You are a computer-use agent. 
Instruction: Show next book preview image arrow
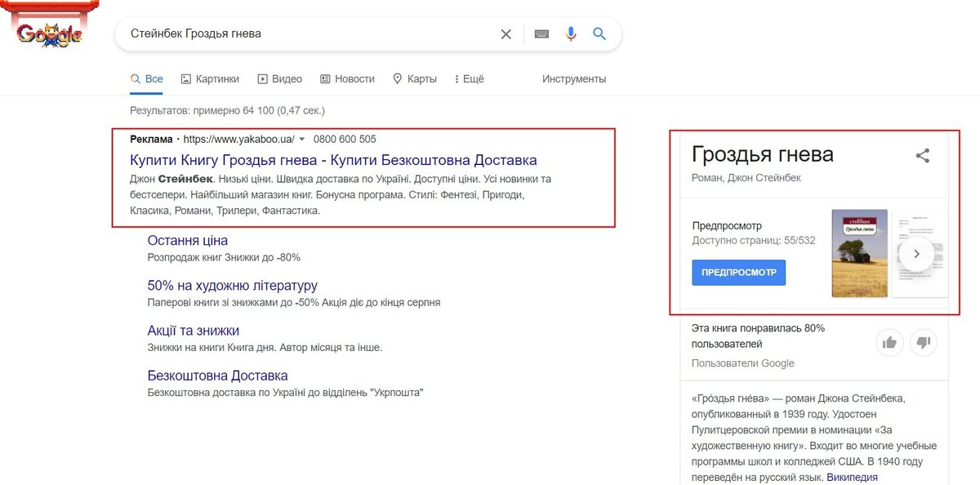coord(916,253)
